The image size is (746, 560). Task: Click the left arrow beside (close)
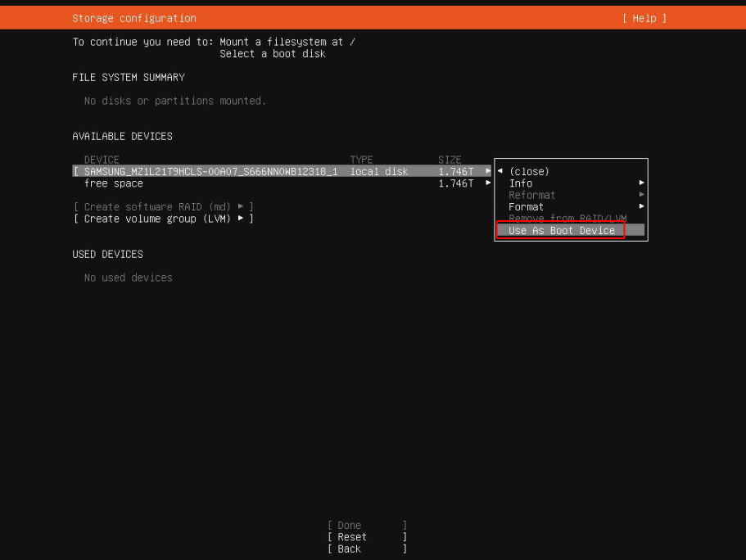[500, 172]
